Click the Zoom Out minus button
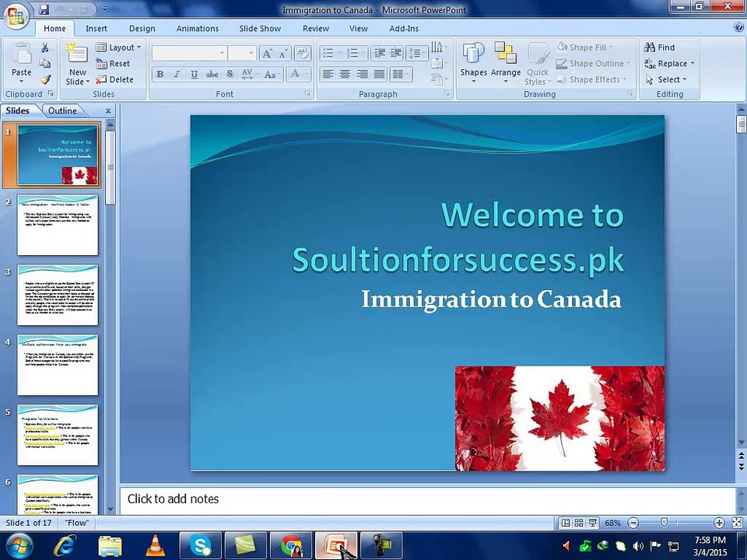This screenshot has height=560, width=747. click(633, 523)
